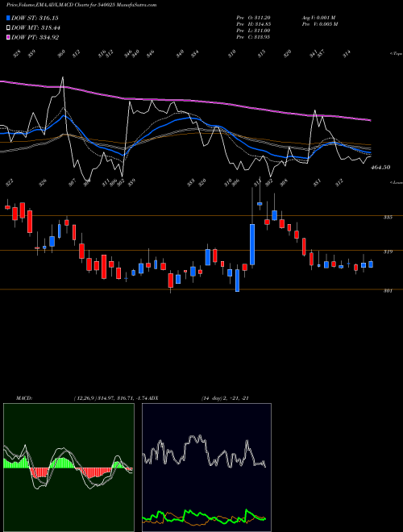The image size is (403, 532).
Task: Click the 'Pre O: 311.20' value
Action: click(x=253, y=18)
